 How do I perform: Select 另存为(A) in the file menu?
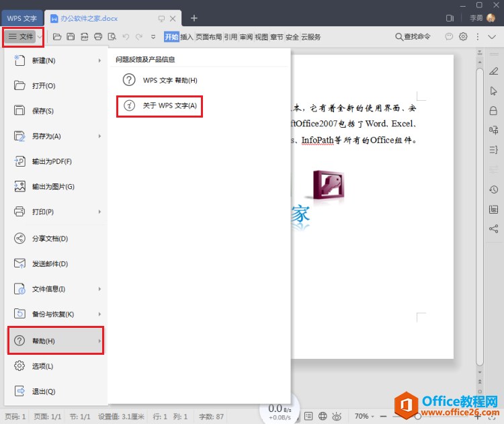coord(56,136)
